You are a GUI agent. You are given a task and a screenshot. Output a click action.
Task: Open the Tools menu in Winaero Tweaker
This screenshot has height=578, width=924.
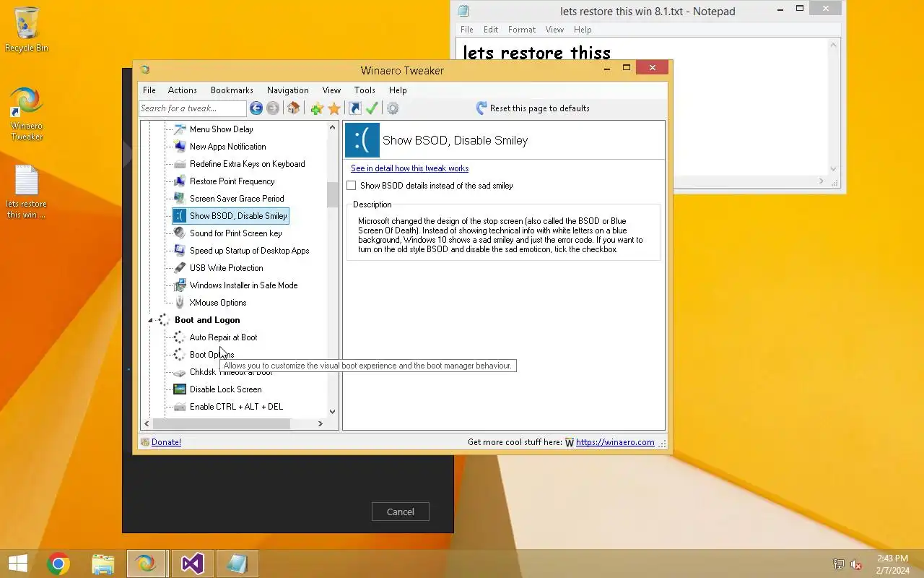click(365, 90)
